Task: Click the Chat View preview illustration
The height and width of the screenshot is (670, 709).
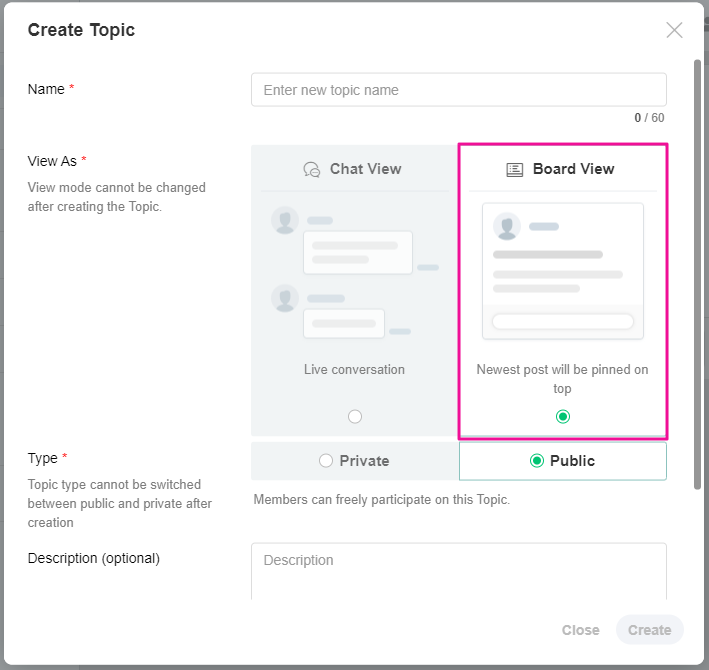Action: point(354,272)
